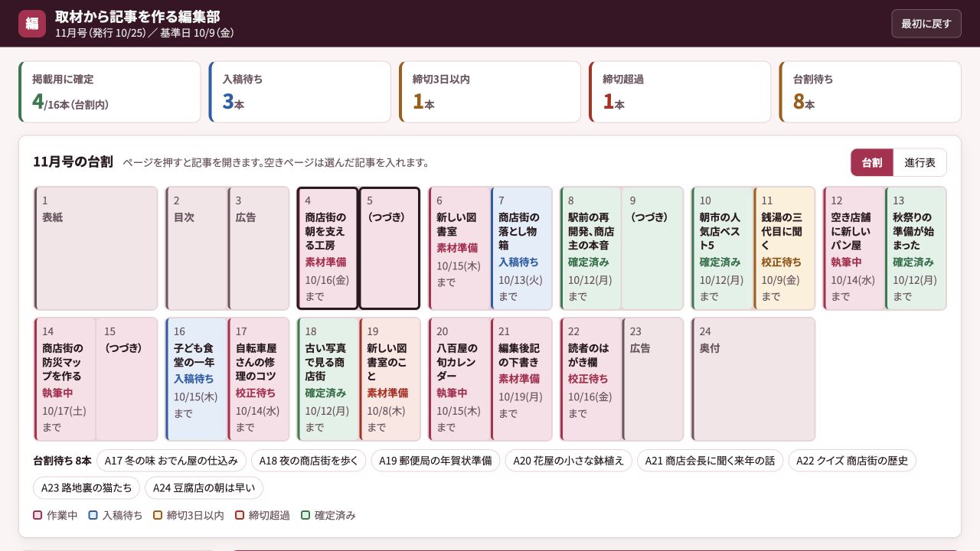This screenshot has width=980, height=551.
Task: Click the 最初に戻す button
Action: point(926,24)
